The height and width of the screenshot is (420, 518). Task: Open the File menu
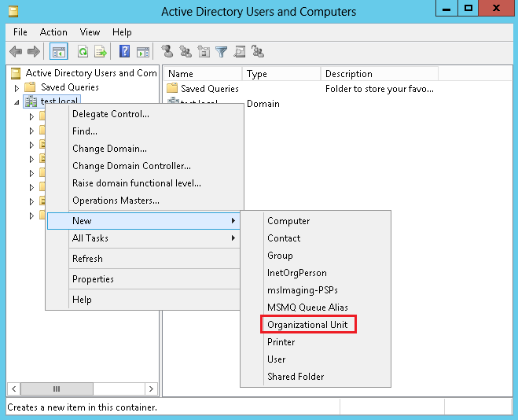pos(20,32)
